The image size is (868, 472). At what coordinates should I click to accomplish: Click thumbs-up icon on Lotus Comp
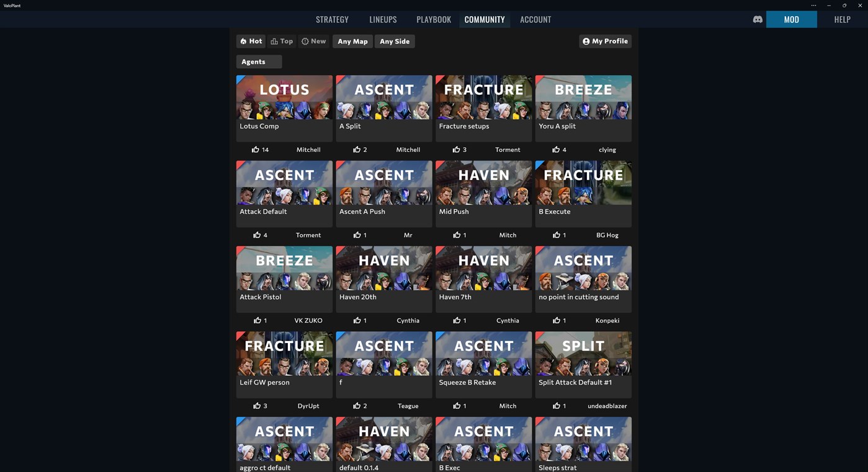(255, 149)
